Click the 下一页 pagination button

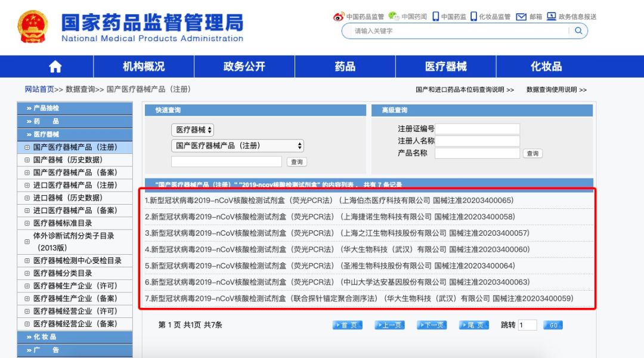coord(432,325)
